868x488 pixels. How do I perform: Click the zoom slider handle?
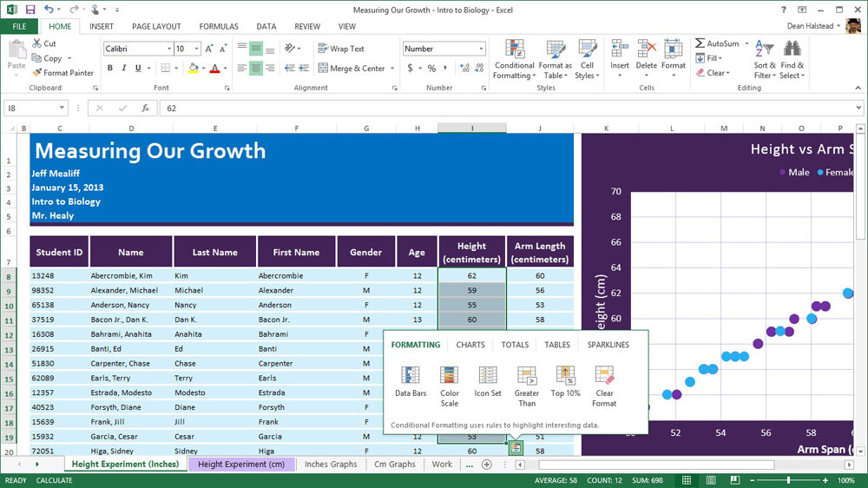pyautogui.click(x=788, y=480)
